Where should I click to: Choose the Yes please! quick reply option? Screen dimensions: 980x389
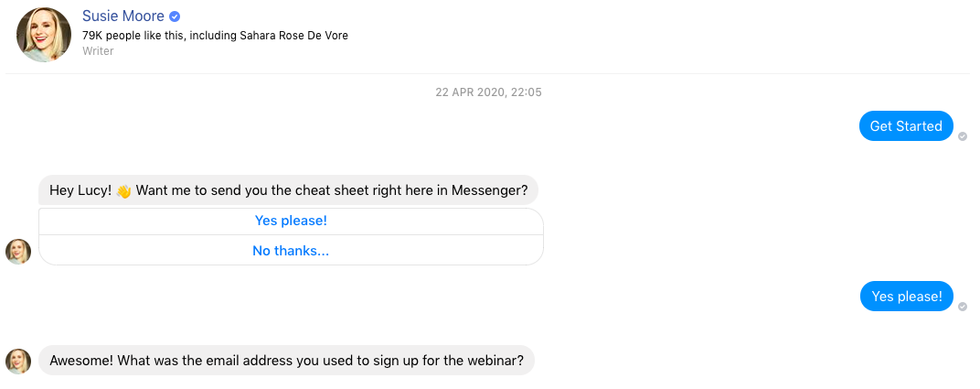pyautogui.click(x=291, y=221)
